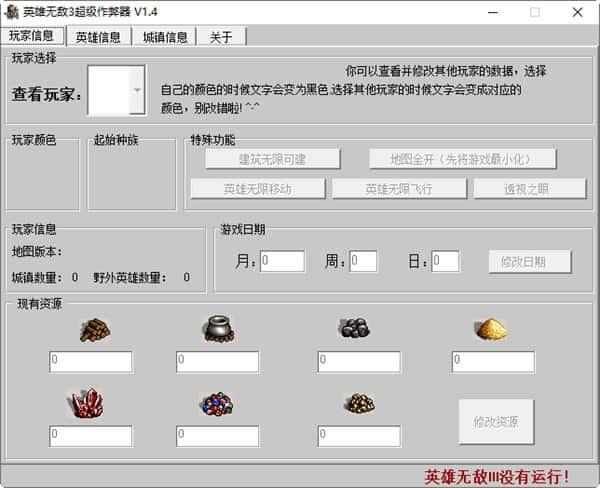Screen dimensions: 600x488
Task: Click the input field under wood icon
Action: 90,362
